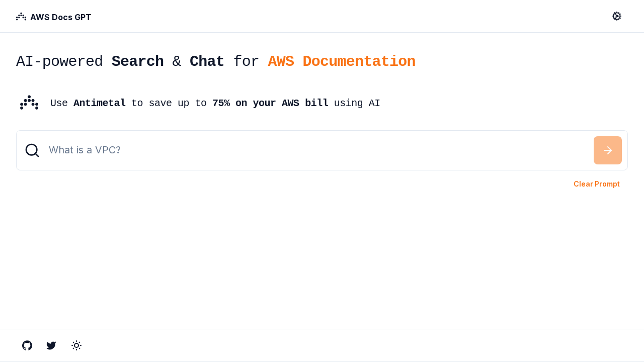
Task: Submit the search with the arrow button
Action: tap(607, 149)
